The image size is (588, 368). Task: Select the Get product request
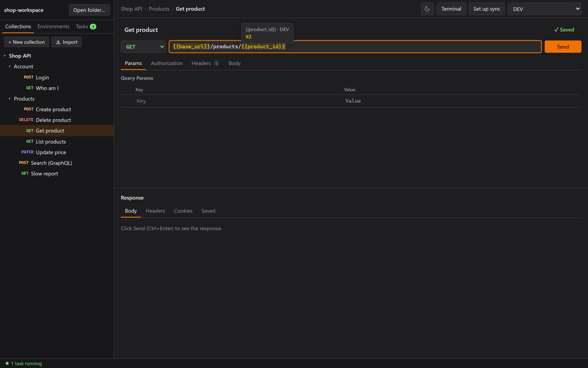(57, 131)
